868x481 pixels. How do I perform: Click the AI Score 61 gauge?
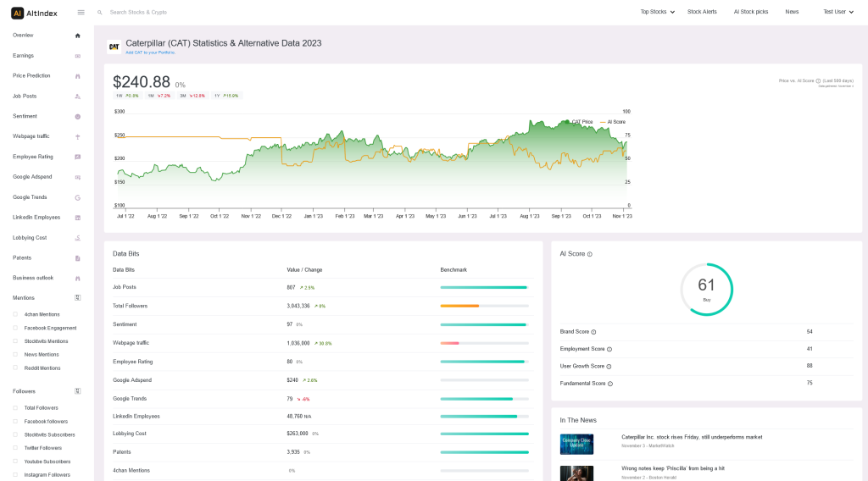(706, 290)
